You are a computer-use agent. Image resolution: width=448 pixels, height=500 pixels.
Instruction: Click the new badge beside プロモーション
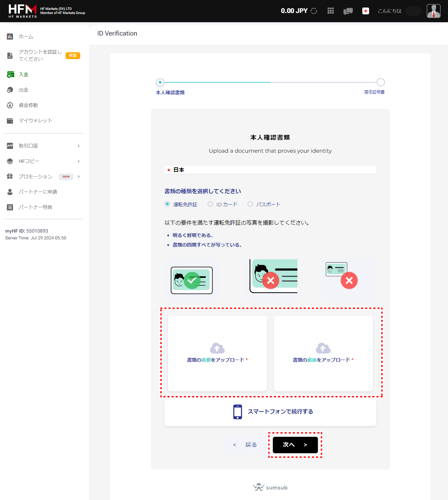pyautogui.click(x=66, y=177)
